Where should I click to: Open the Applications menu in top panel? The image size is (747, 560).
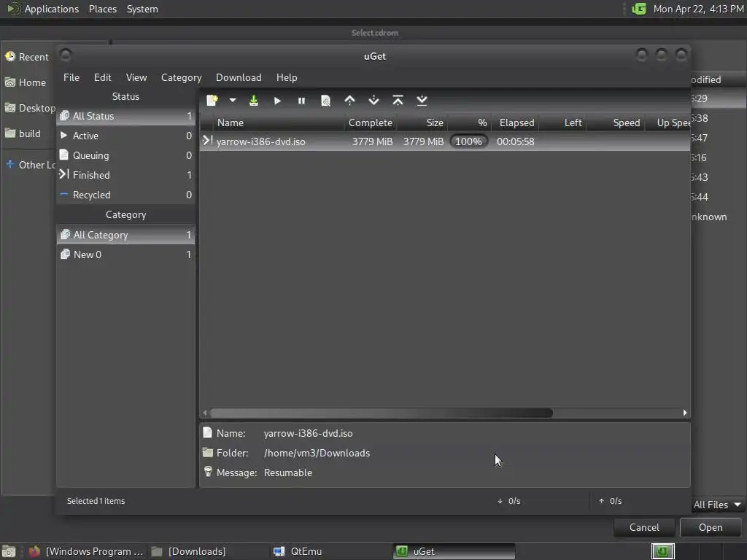tap(43, 9)
